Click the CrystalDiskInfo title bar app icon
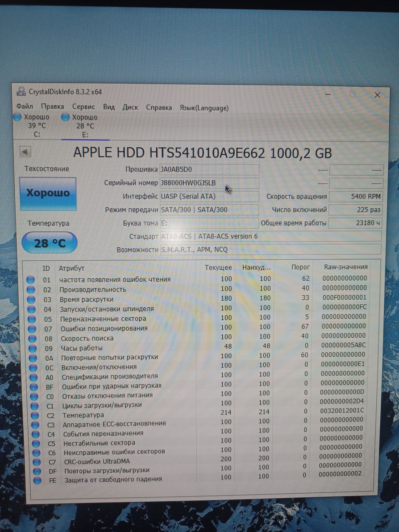 (21, 92)
